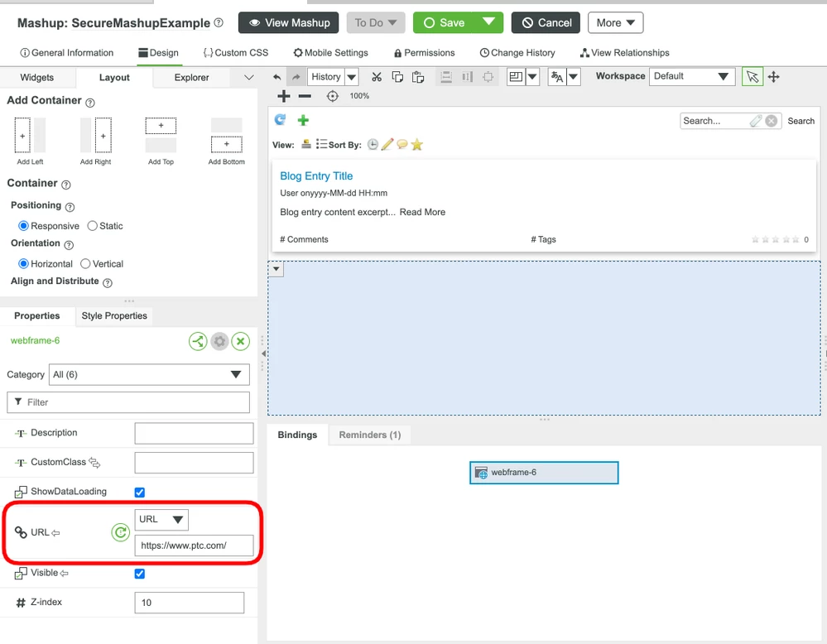
Task: Click the Mashup title help icon
Action: [x=219, y=22]
